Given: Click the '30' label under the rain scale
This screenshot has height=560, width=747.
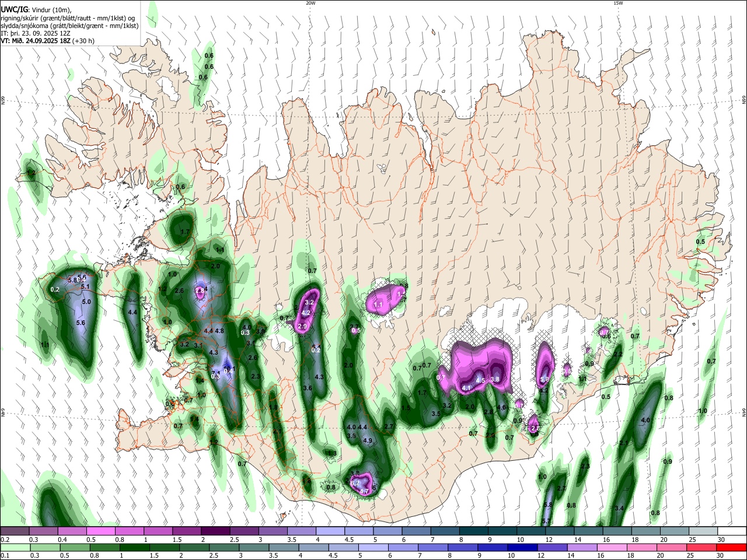Looking at the screenshot, I should [x=720, y=556].
